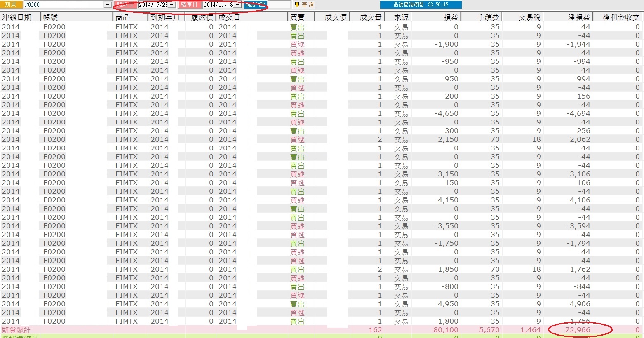Expand the start date picker arrow
Viewport: 644px width, 338px height.
point(172,5)
